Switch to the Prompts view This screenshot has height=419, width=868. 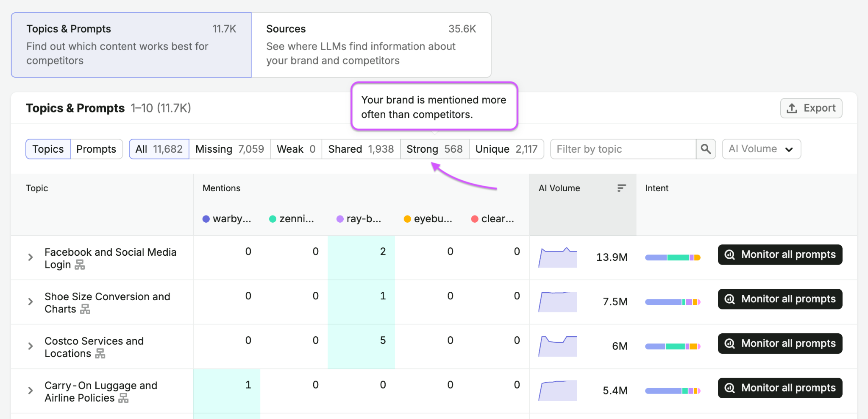[x=96, y=149]
